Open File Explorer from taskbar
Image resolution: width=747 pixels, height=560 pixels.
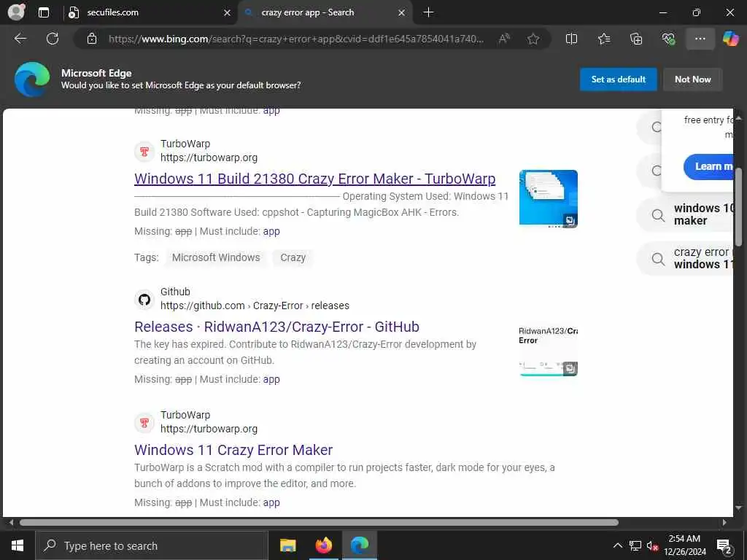[x=287, y=545]
